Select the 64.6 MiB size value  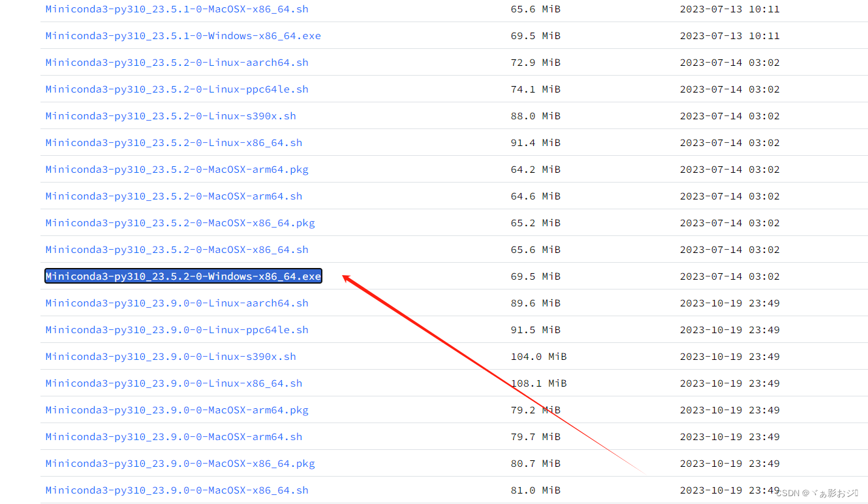pyautogui.click(x=535, y=196)
